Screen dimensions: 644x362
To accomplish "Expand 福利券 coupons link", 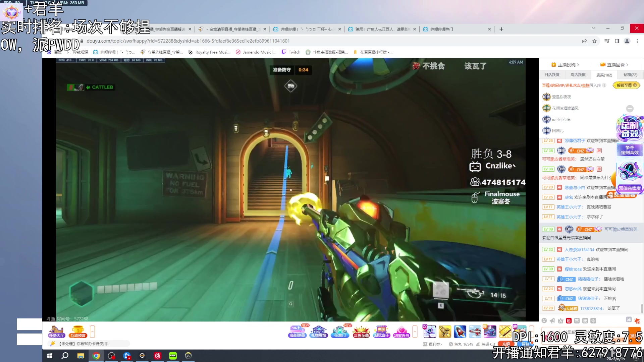I will (x=433, y=344).
